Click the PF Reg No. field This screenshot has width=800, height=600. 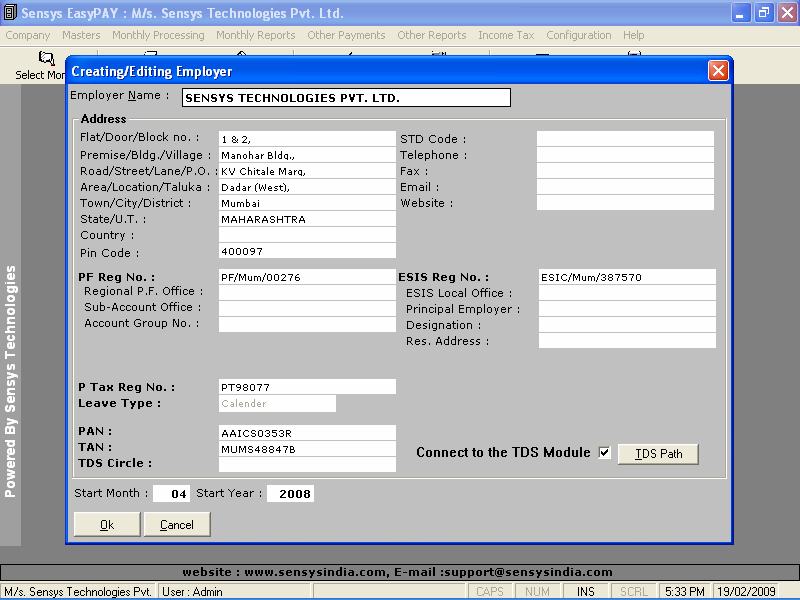pyautogui.click(x=307, y=277)
